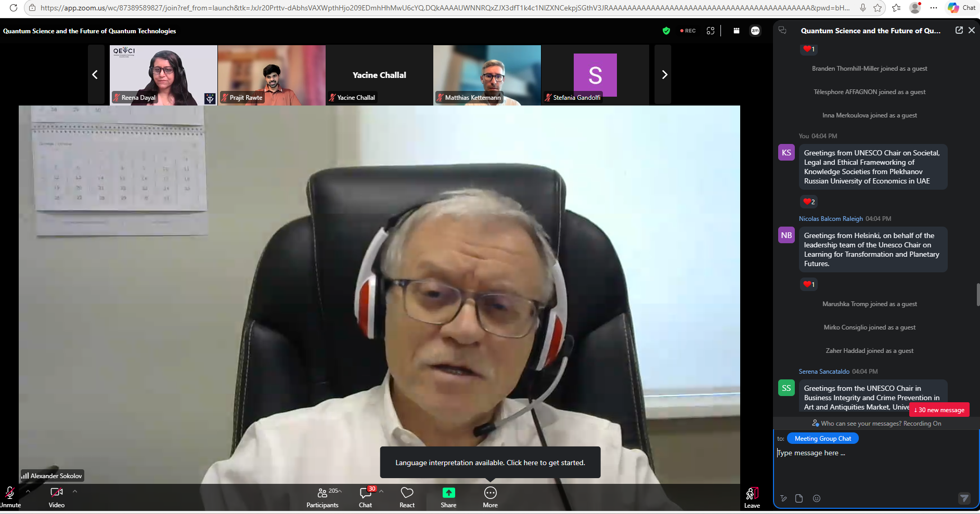
Task: Pop out the chat panel
Action: (x=959, y=30)
